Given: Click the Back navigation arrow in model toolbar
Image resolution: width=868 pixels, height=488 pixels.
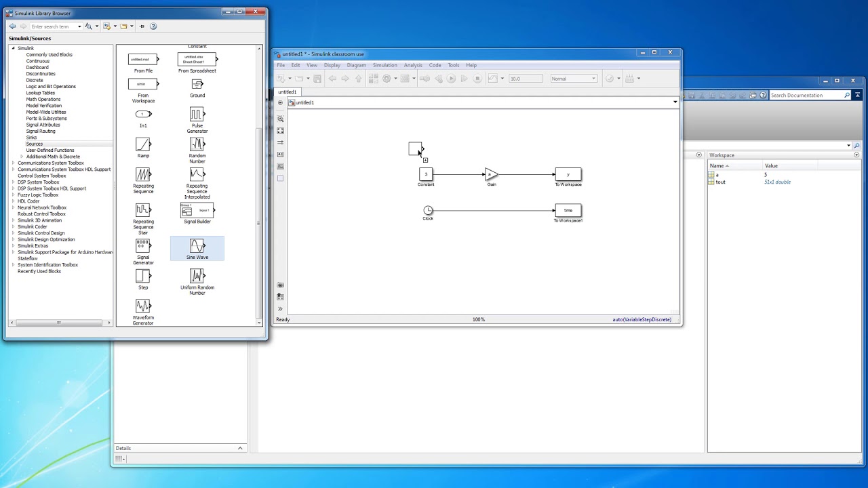Looking at the screenshot, I should (332, 79).
